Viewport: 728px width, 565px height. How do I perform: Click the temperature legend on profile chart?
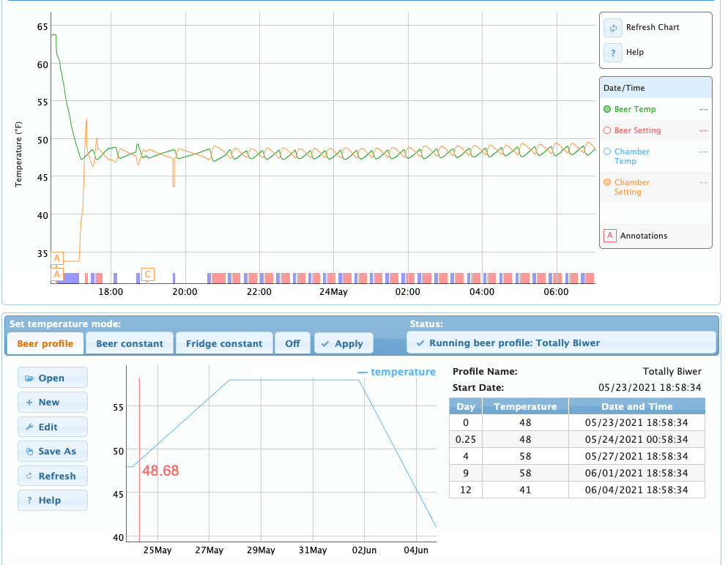(396, 372)
